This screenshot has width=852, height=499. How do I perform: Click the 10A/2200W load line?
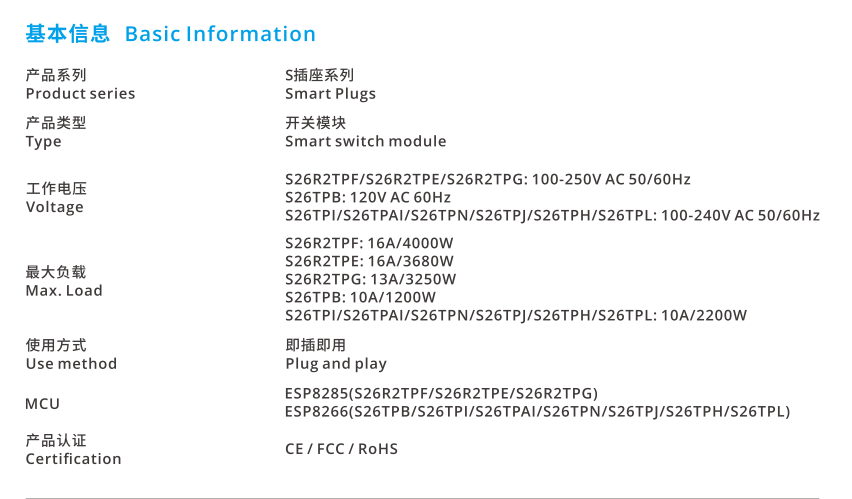[516, 316]
